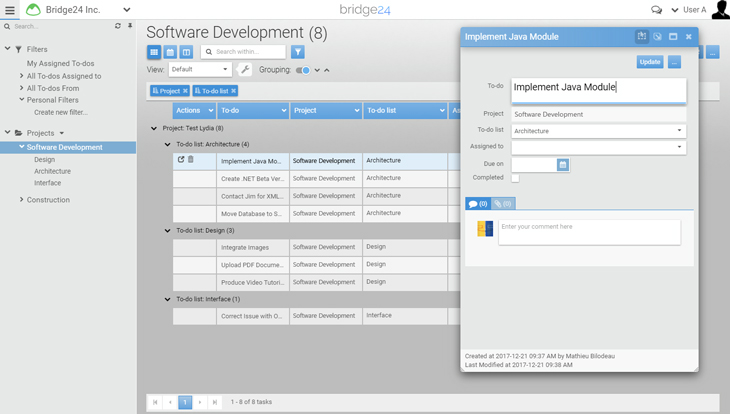
Task: Open the comments tab in dialog
Action: (478, 204)
